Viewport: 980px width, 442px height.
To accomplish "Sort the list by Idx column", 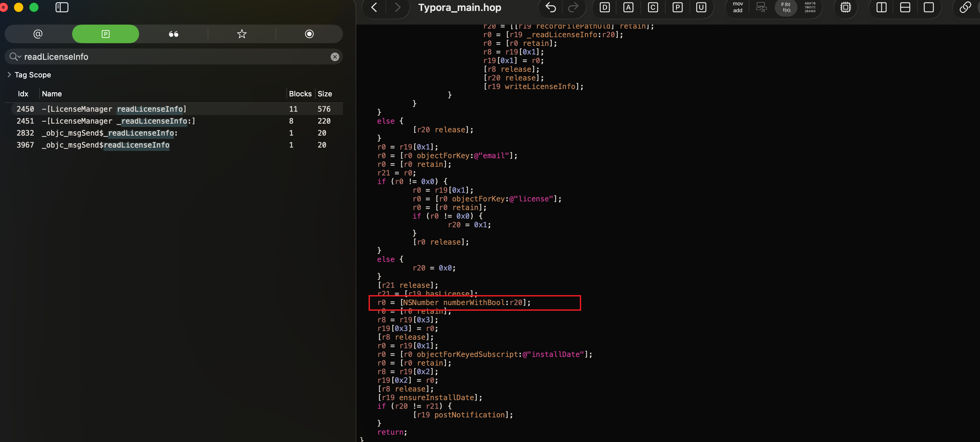I will coord(23,94).
